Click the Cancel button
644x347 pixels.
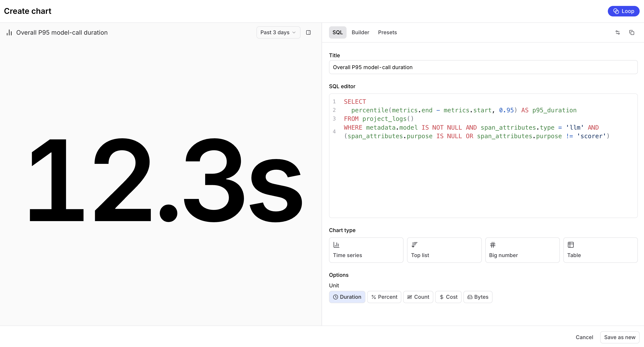click(584, 337)
